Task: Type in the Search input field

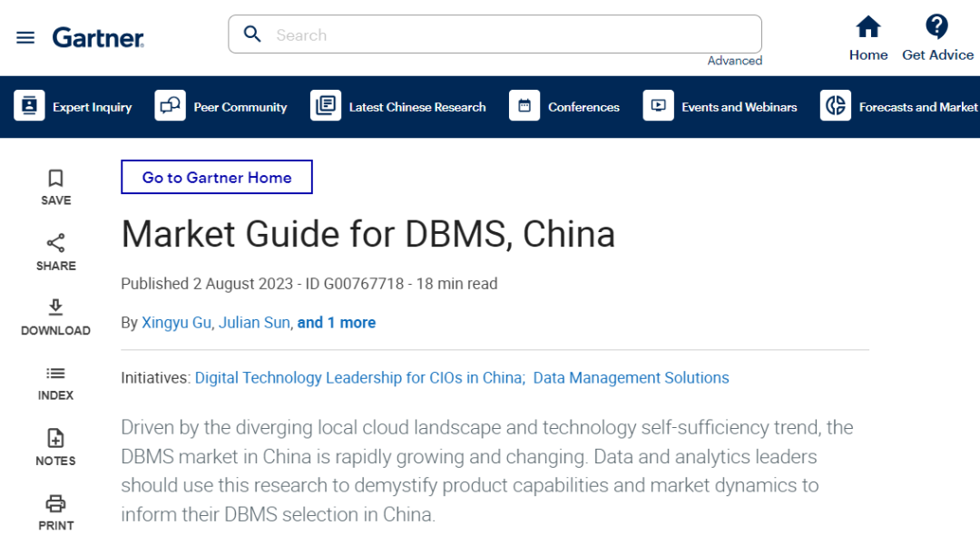Action: pos(508,35)
